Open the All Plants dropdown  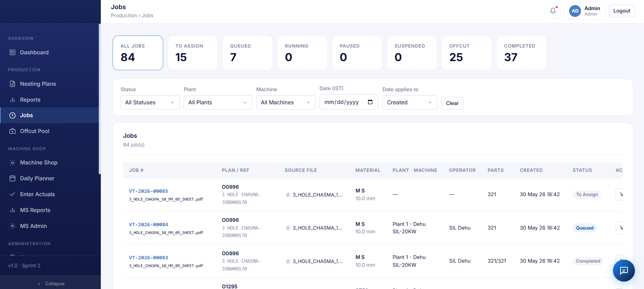(218, 102)
